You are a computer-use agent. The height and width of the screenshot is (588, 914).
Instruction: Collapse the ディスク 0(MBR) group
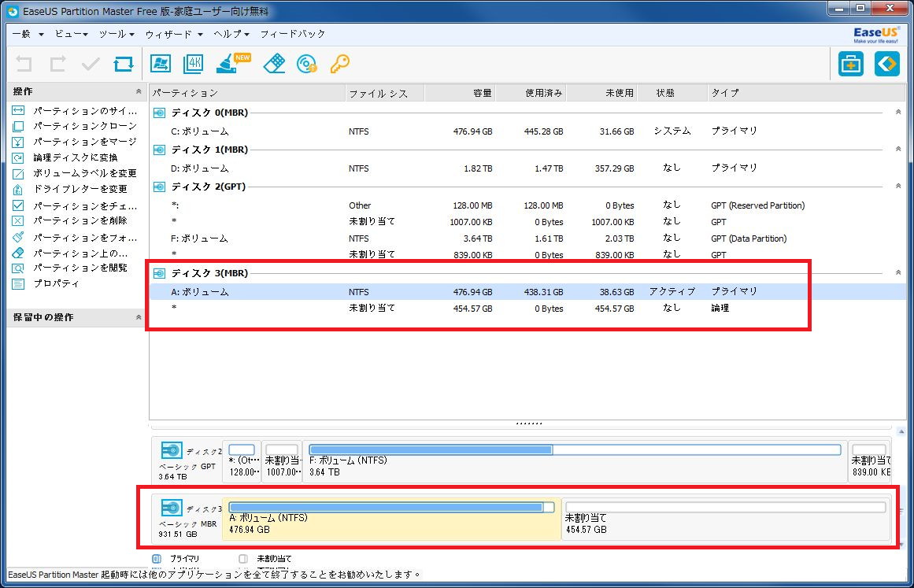click(898, 112)
